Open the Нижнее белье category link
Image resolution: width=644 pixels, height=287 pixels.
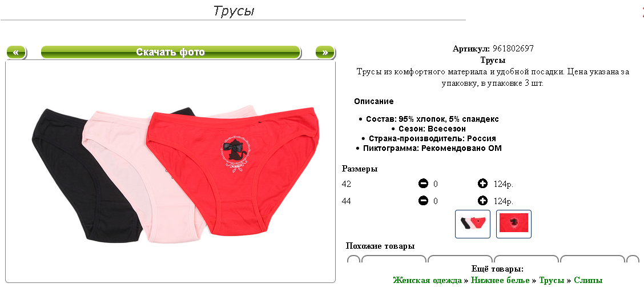[x=500, y=280]
